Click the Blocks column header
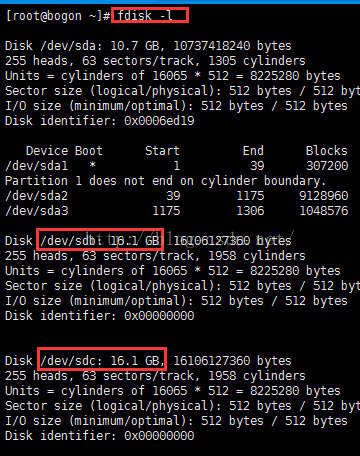360x456 pixels. pos(327,151)
